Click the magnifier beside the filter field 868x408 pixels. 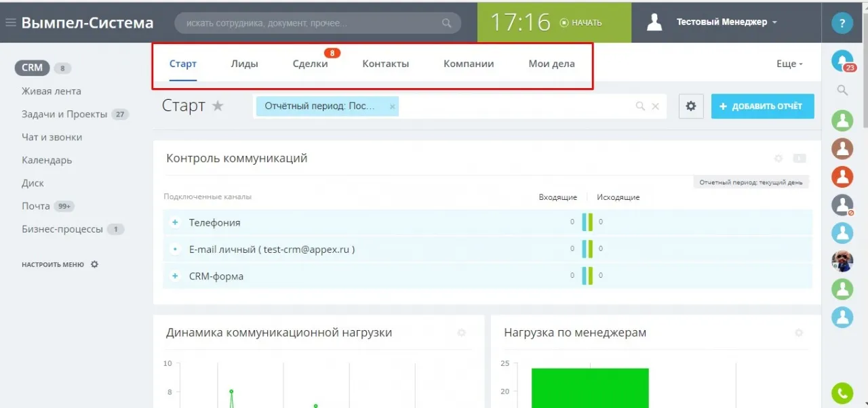(639, 106)
